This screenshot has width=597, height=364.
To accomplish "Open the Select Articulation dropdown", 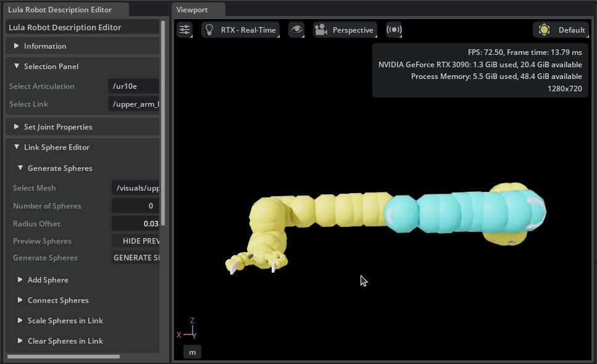I will (133, 86).
